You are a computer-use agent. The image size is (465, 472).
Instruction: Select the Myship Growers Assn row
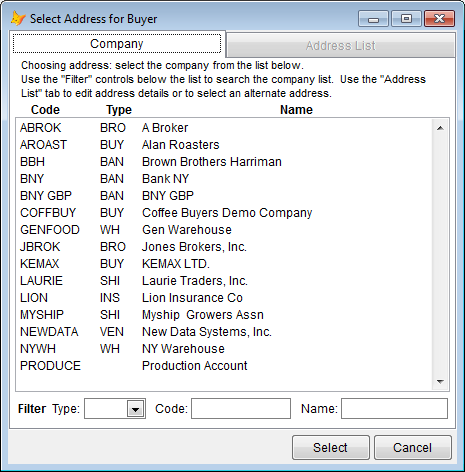point(224,315)
